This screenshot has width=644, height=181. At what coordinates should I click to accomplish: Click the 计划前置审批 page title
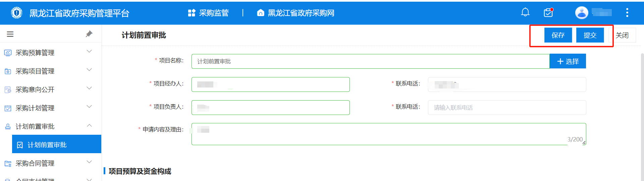click(144, 35)
